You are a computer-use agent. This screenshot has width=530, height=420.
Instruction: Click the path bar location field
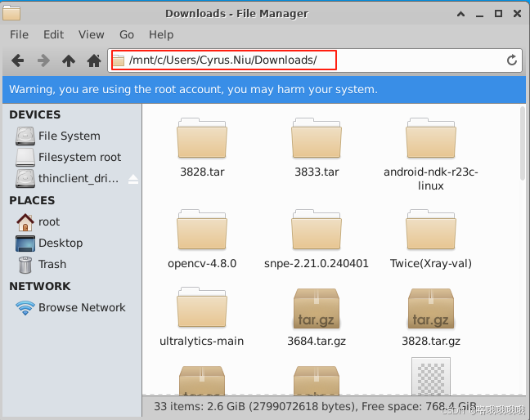pyautogui.click(x=315, y=60)
